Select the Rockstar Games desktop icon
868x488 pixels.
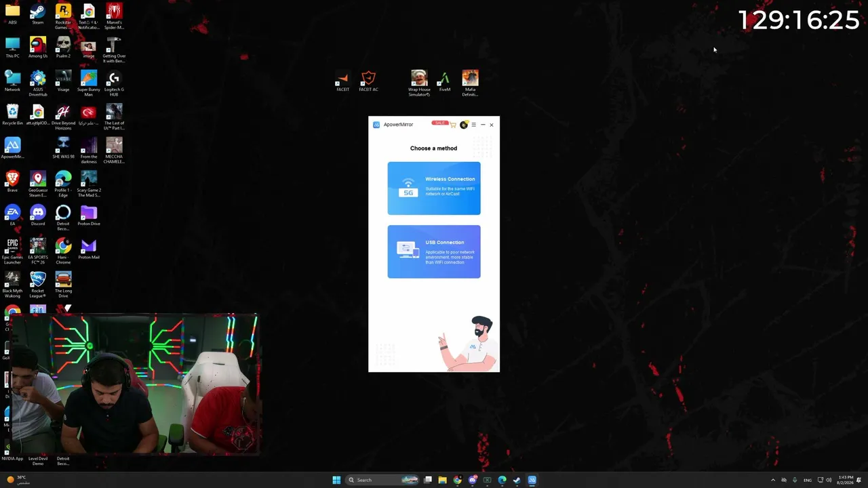(x=63, y=16)
